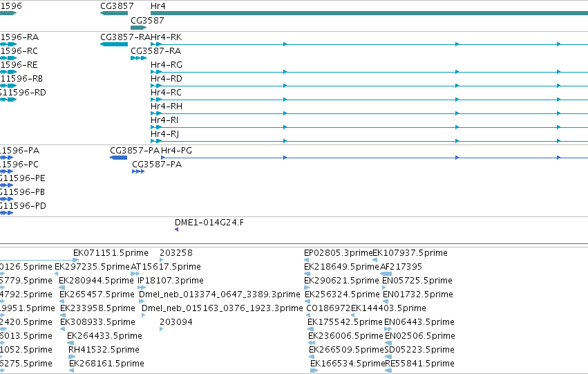This screenshot has height=374, width=588.
Task: Click the EK166534.5prime label
Action: 348,364
